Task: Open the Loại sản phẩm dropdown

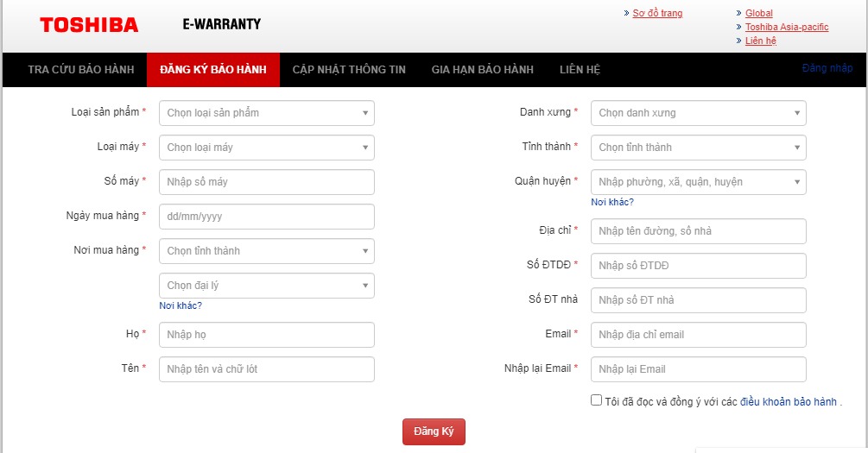Action: click(266, 113)
